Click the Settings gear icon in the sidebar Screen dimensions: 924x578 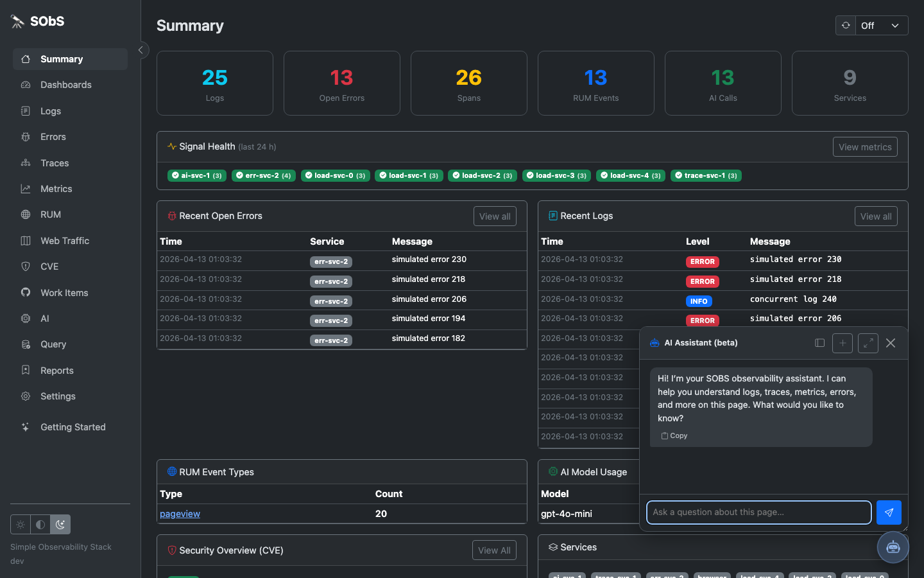pos(26,396)
